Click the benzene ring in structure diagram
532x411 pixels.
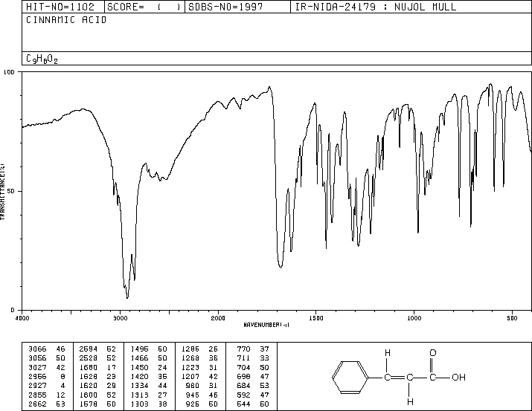pyautogui.click(x=350, y=377)
